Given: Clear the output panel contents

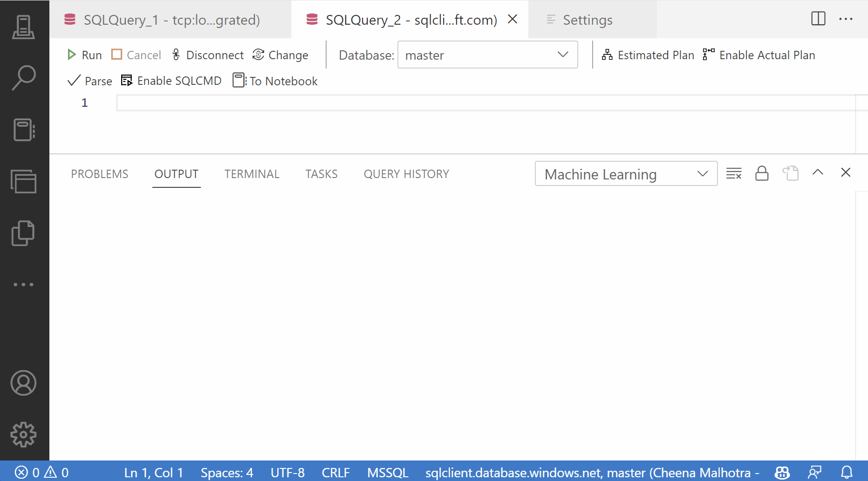Looking at the screenshot, I should (734, 173).
